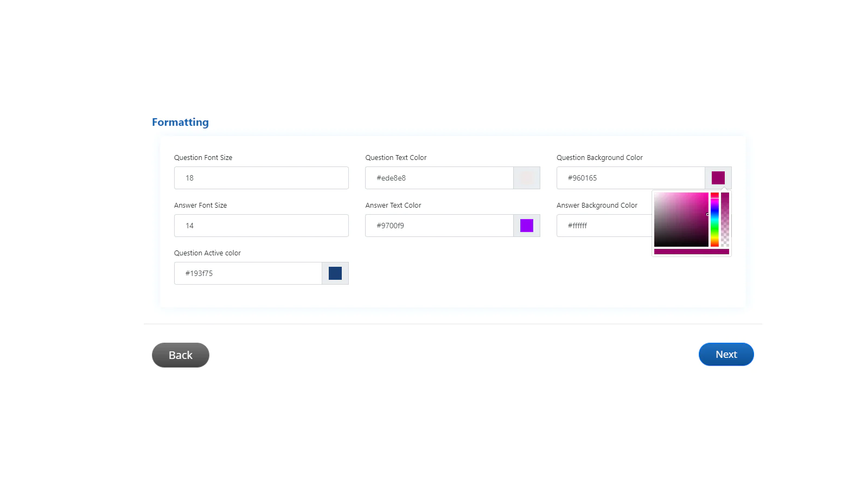The width and height of the screenshot is (868, 488).
Task: Click the magenta color preview bar in the picker
Action: (691, 252)
